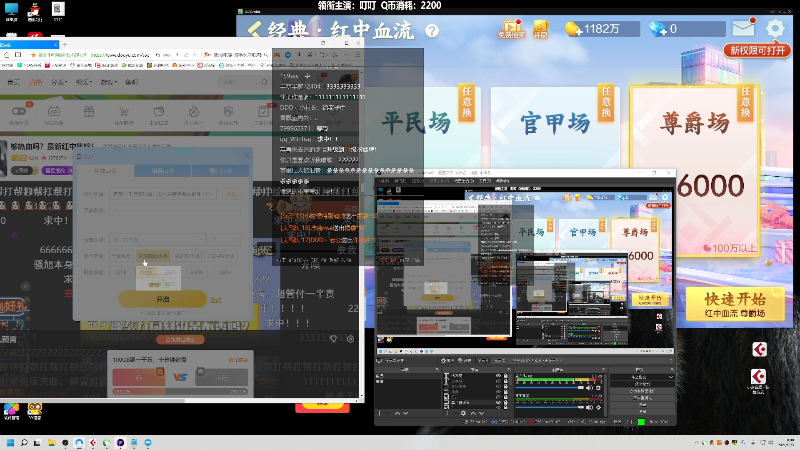Open File Explorer from taskbar
Image resolution: width=800 pixels, height=450 pixels.
click(x=52, y=443)
